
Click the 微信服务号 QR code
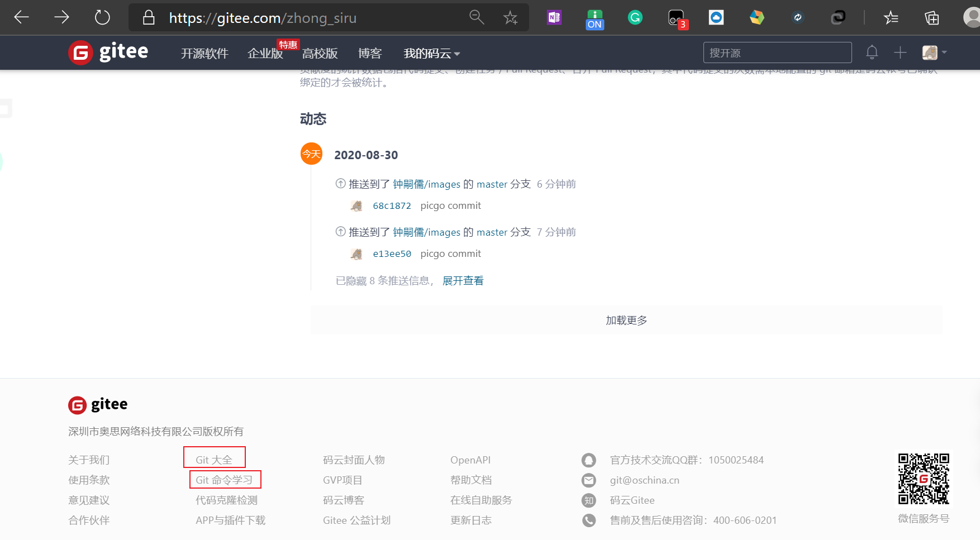point(923,479)
